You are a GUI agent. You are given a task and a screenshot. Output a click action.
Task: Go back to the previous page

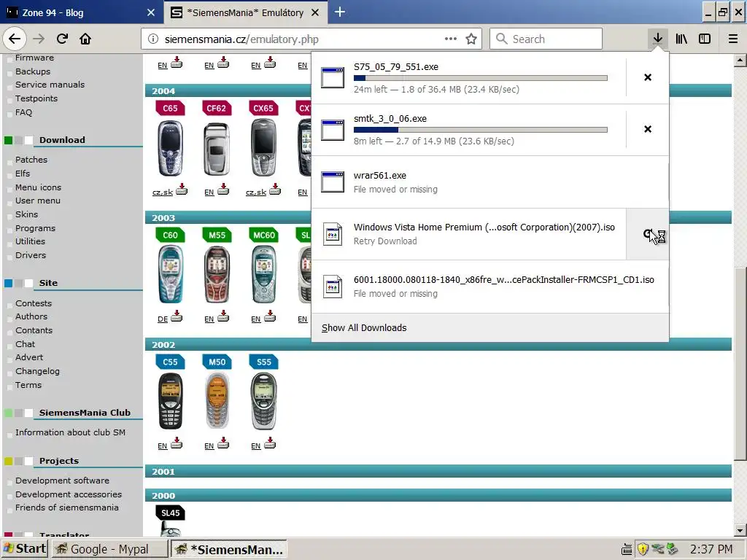pyautogui.click(x=15, y=39)
